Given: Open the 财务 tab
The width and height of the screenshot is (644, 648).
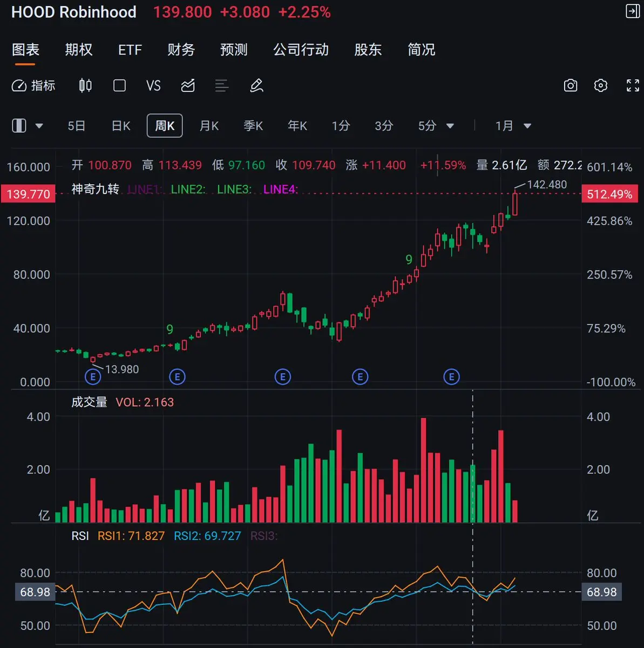Looking at the screenshot, I should [181, 50].
